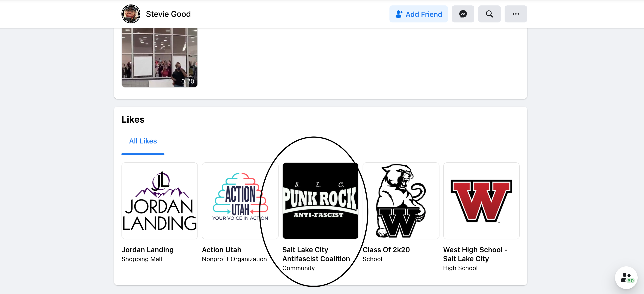The height and width of the screenshot is (294, 644).
Task: Open the SLC Punk Rock Anti-Fascist image
Action: tap(320, 201)
